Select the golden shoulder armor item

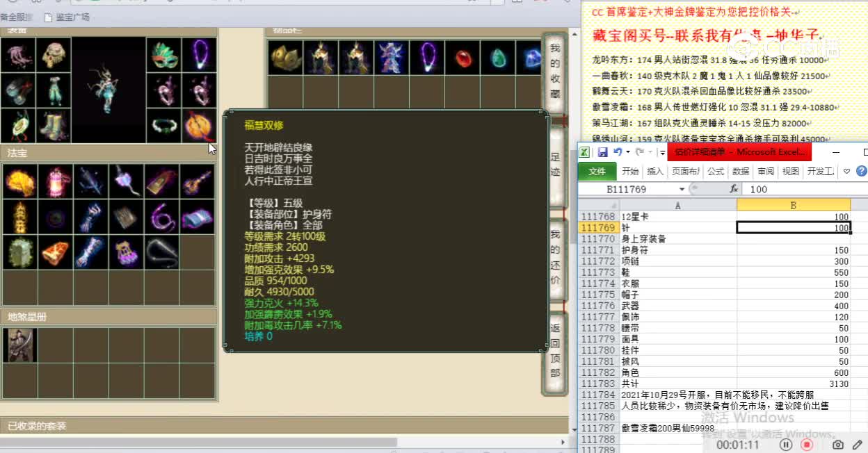(285, 57)
